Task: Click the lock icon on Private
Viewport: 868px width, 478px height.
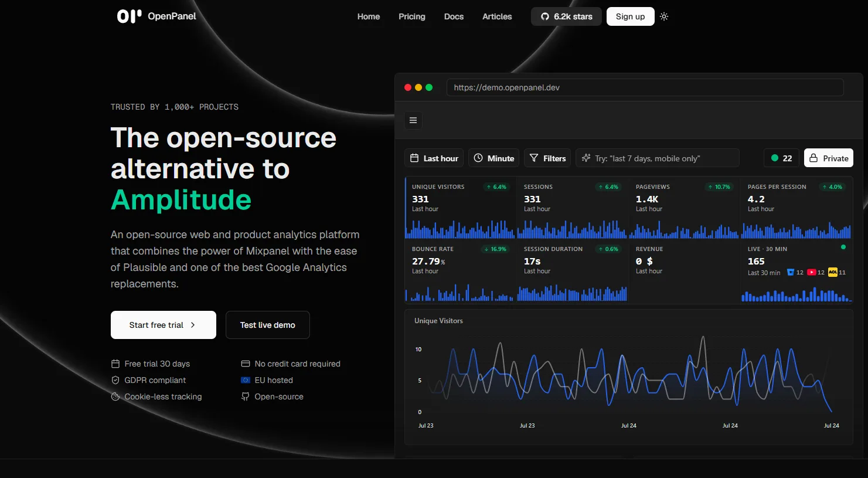Action: pyautogui.click(x=813, y=158)
